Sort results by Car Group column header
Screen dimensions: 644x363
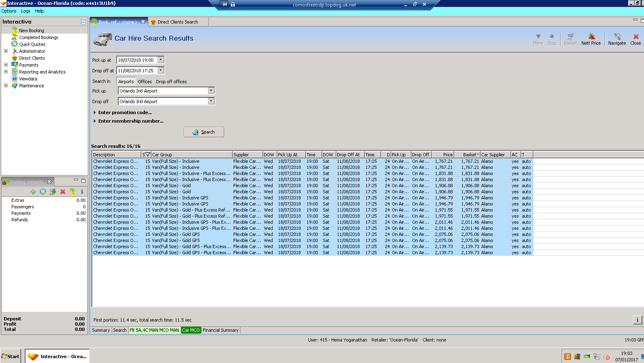coord(192,155)
